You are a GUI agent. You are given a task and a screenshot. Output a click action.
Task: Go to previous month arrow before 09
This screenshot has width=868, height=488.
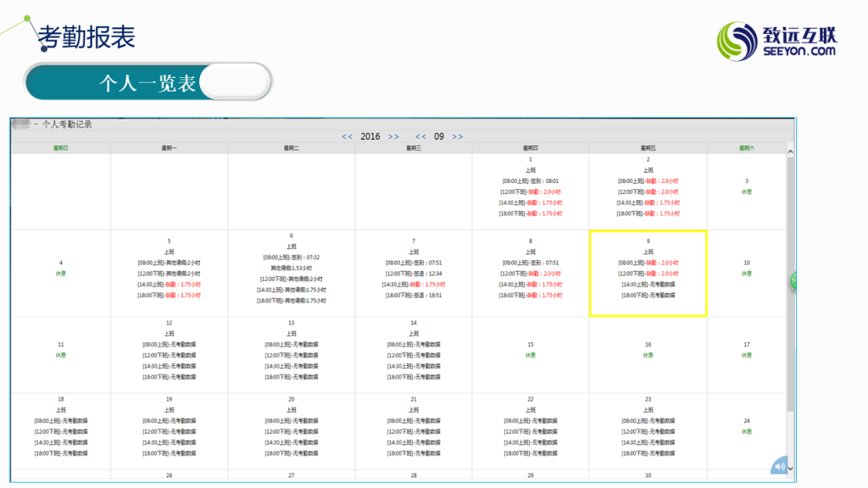click(x=420, y=136)
